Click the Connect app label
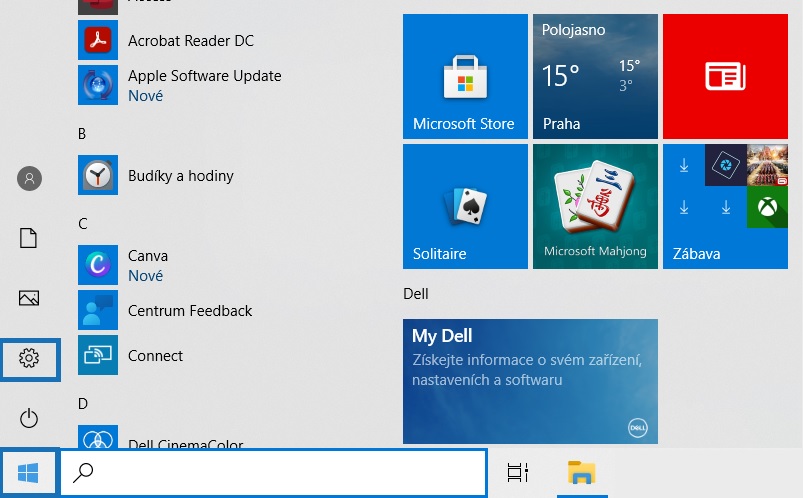 tap(155, 356)
